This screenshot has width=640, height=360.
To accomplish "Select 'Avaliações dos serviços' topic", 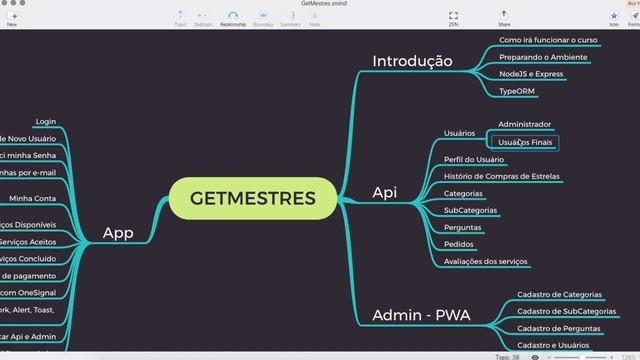I will click(x=485, y=261).
